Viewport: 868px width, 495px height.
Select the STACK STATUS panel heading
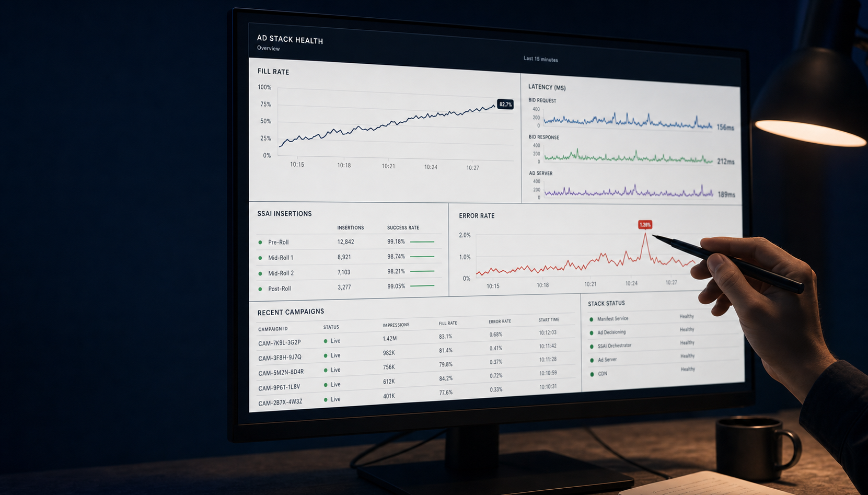[606, 303]
